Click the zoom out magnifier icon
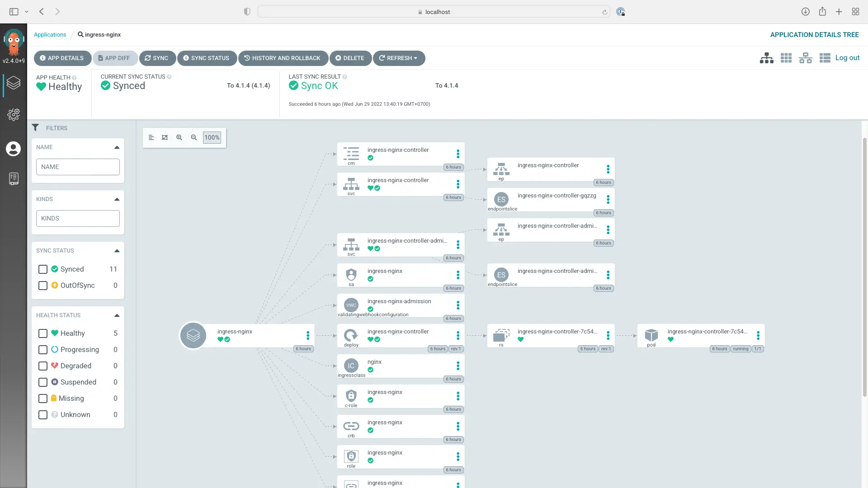This screenshot has width=868, height=488. [x=193, y=137]
